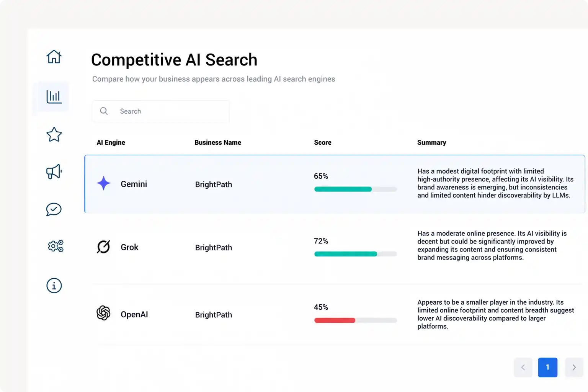
Task: Click BrightPath in the OpenAI row
Action: pos(214,315)
